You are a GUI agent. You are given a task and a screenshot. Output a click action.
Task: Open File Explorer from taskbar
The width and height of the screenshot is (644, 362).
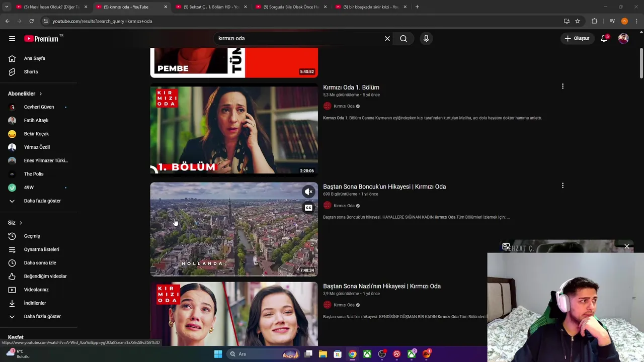click(x=323, y=354)
